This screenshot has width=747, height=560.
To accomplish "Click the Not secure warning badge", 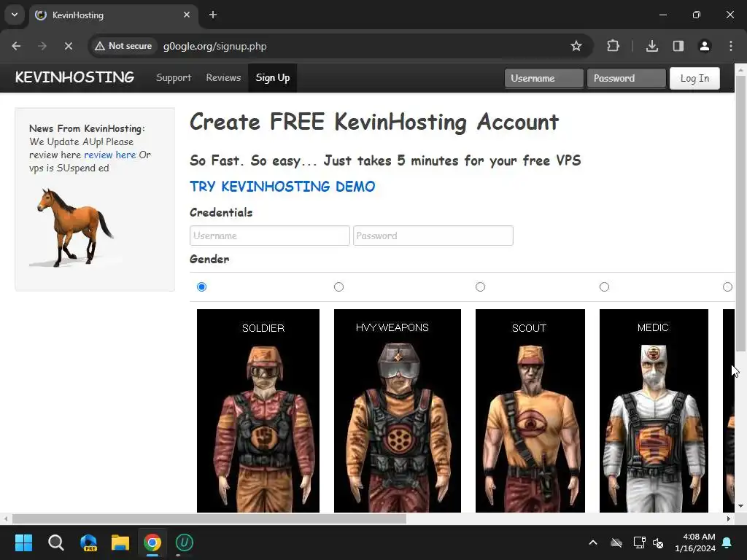I will [123, 46].
